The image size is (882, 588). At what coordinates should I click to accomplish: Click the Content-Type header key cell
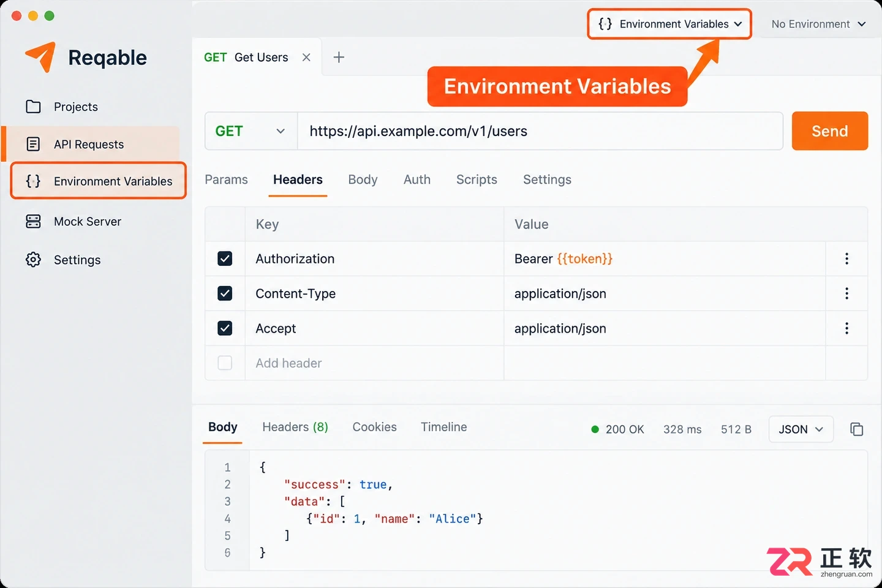pyautogui.click(x=374, y=293)
